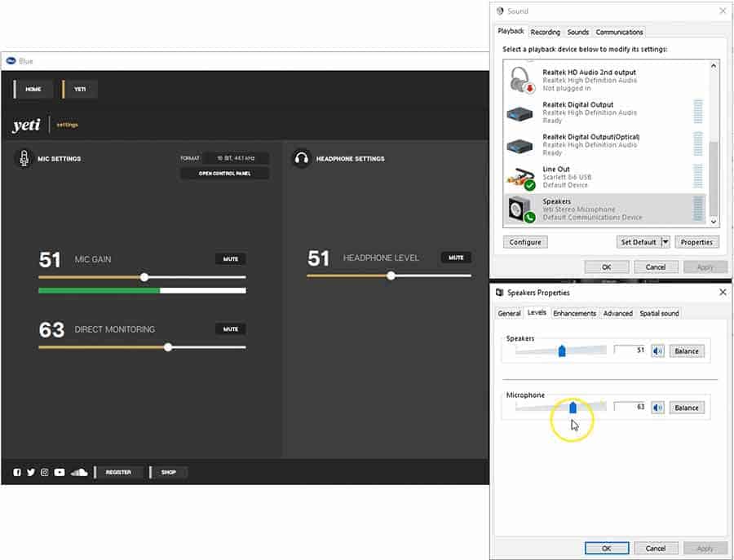Click the device list scroll up arrow
Image resolution: width=734 pixels, height=560 pixels.
pos(713,66)
